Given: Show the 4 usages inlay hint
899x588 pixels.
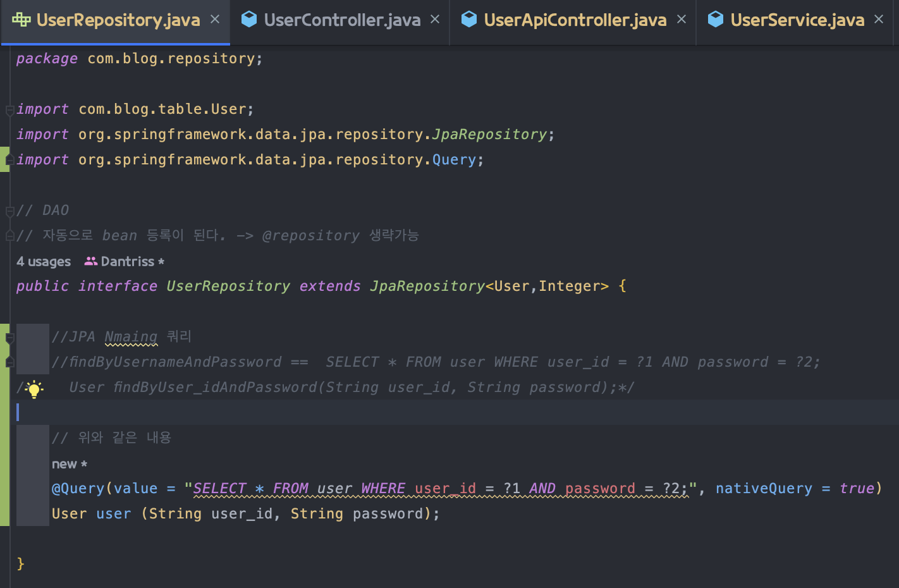Looking at the screenshot, I should 44,262.
